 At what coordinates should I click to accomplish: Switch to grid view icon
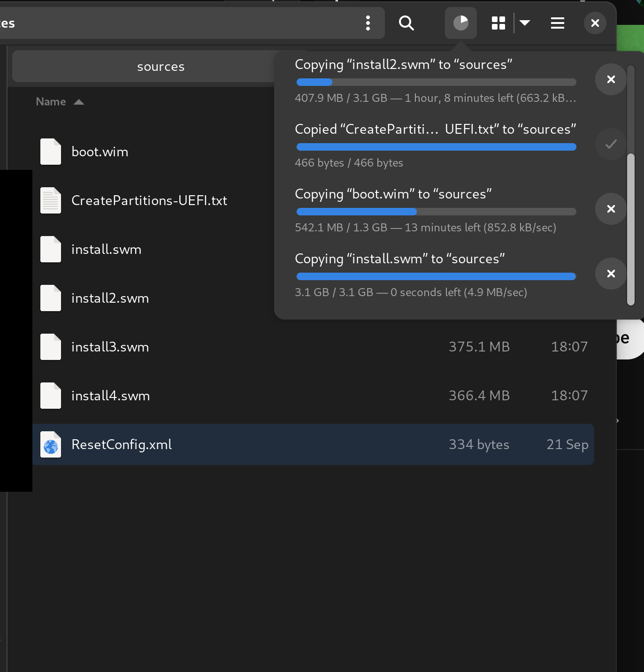pos(498,23)
